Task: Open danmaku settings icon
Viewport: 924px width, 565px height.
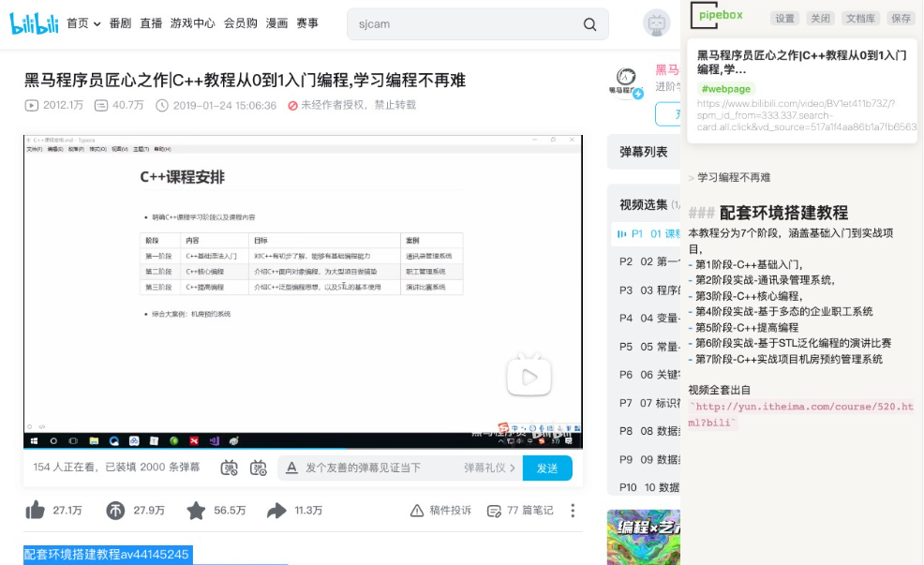Action: tap(259, 468)
